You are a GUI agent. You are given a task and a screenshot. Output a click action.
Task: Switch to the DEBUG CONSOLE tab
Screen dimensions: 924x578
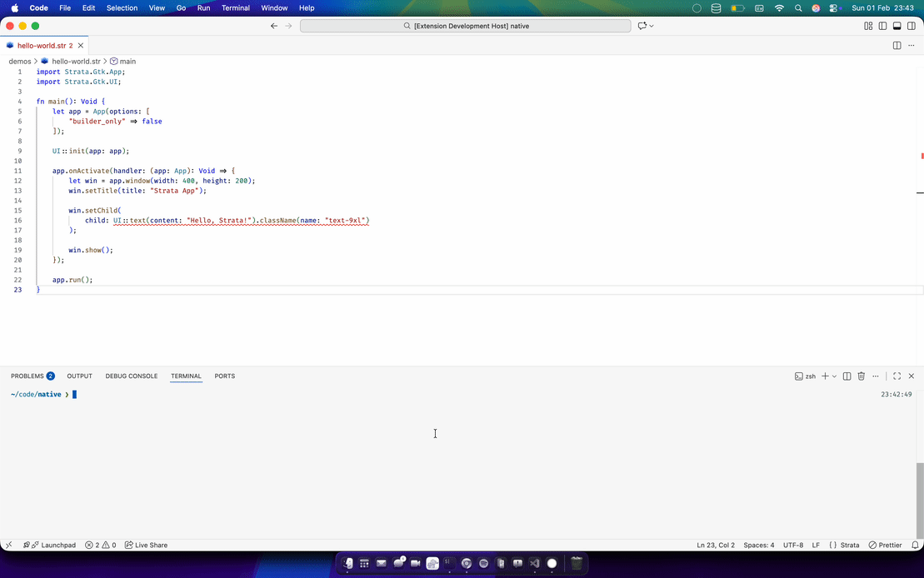(x=131, y=376)
